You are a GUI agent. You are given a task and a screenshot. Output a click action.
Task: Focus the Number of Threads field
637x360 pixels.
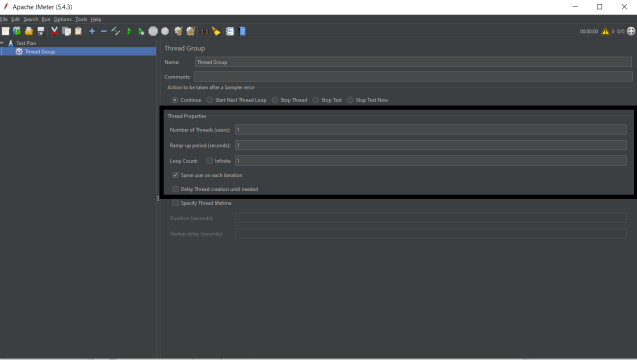[x=431, y=130]
